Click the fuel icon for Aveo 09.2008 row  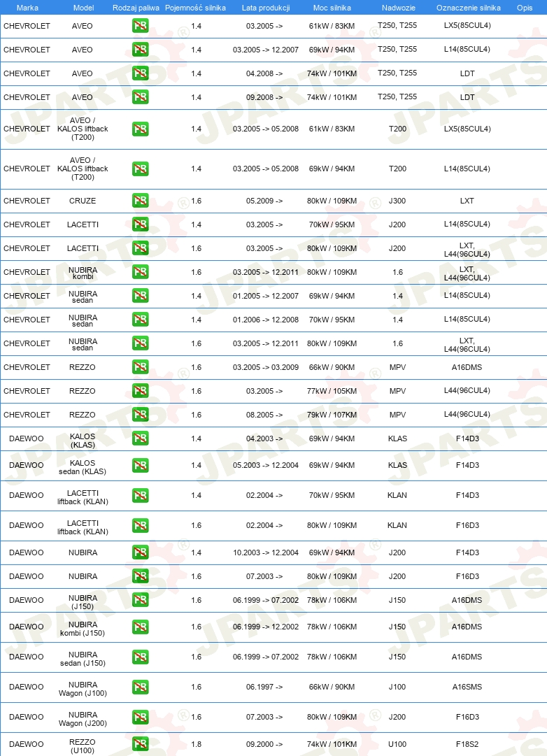coord(141,97)
